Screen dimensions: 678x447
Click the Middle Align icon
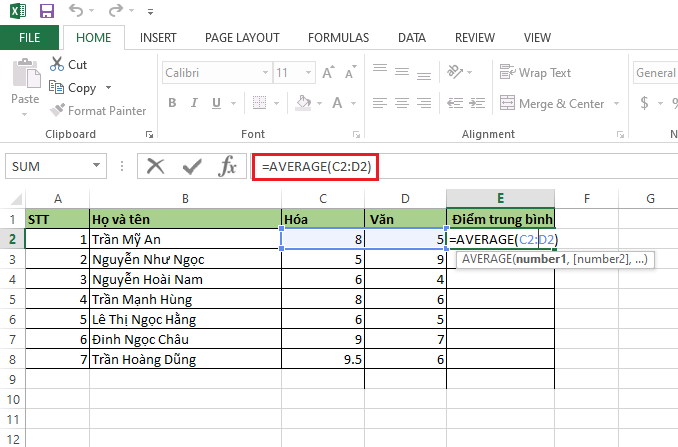[402, 71]
